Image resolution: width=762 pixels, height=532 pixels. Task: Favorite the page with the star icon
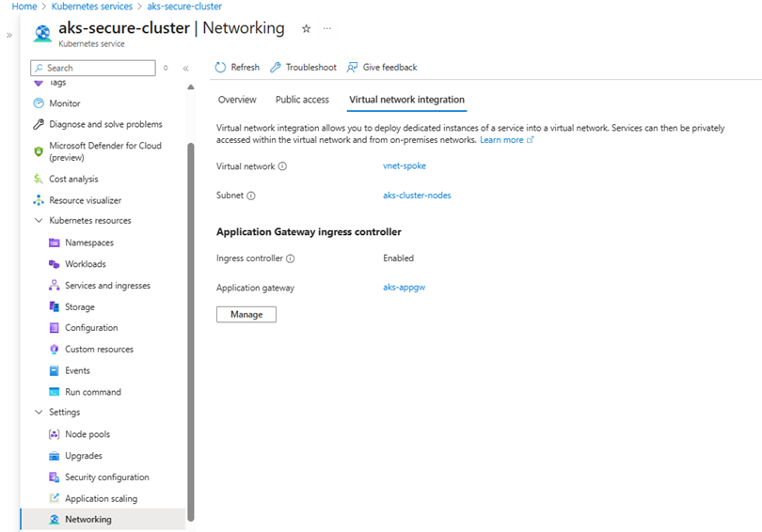point(306,28)
